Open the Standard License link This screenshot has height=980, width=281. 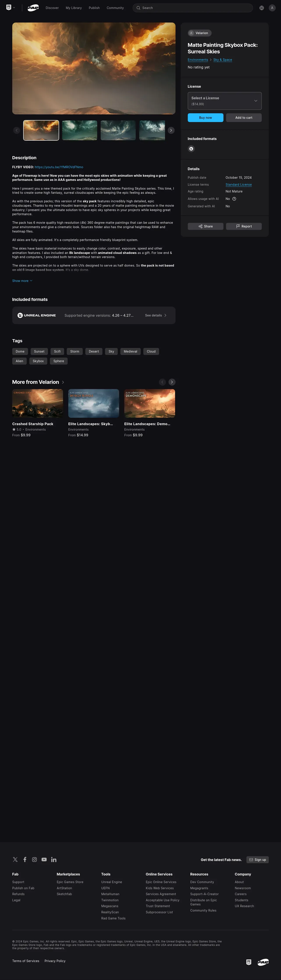(238, 185)
